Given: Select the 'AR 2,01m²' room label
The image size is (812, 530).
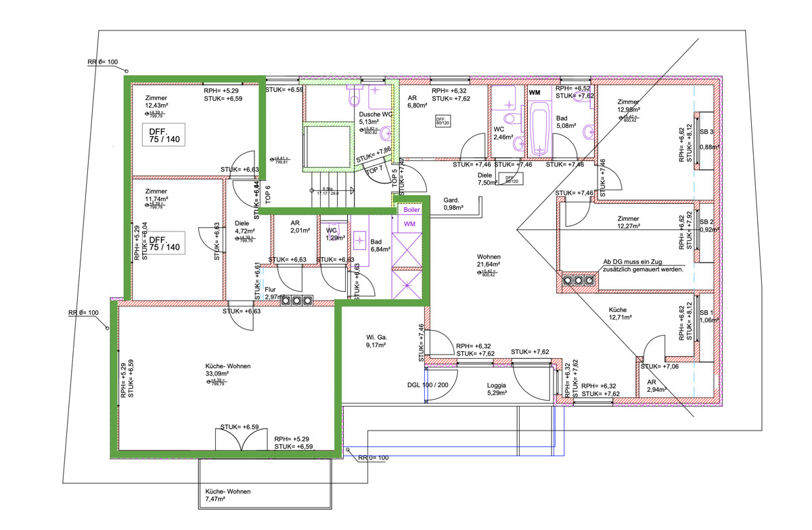Looking at the screenshot, I should pyautogui.click(x=299, y=226).
